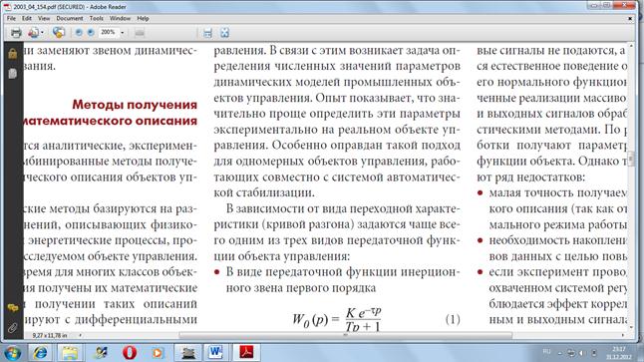Click the horizontal scrollbar right arrow

click(x=623, y=336)
